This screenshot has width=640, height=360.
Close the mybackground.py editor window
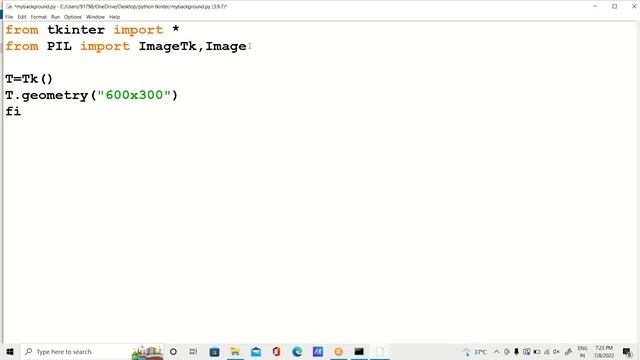[x=634, y=7]
